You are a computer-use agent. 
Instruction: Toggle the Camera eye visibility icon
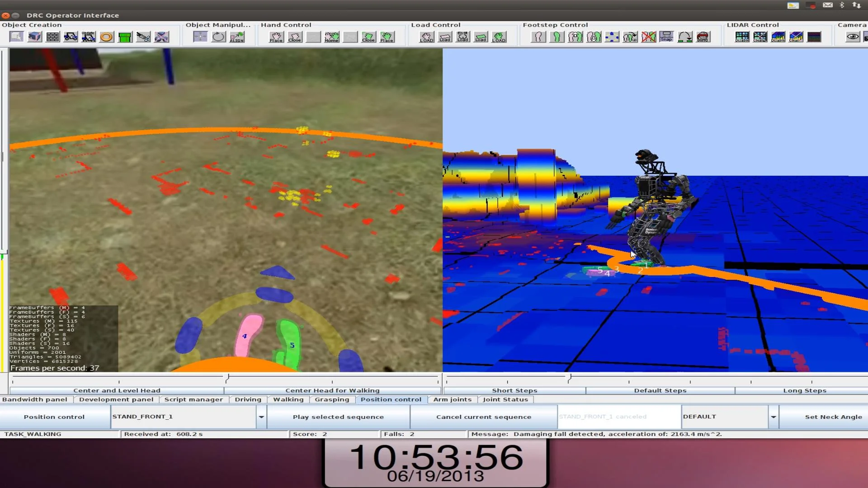pos(853,37)
